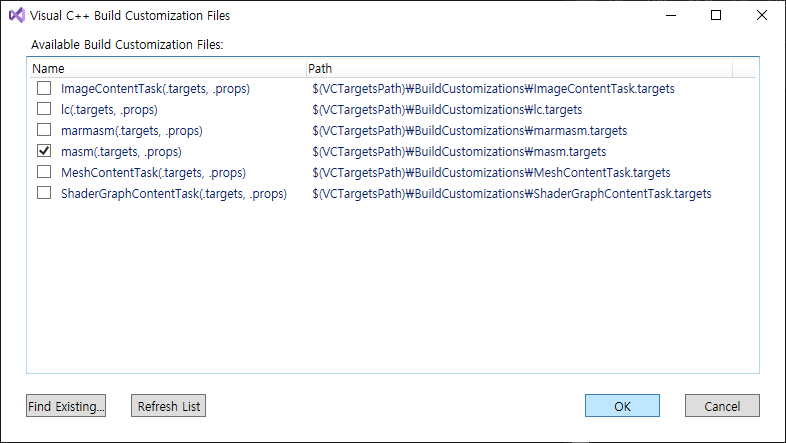Cancel the build customization dialog
This screenshot has height=443, width=786.
[x=722, y=406]
